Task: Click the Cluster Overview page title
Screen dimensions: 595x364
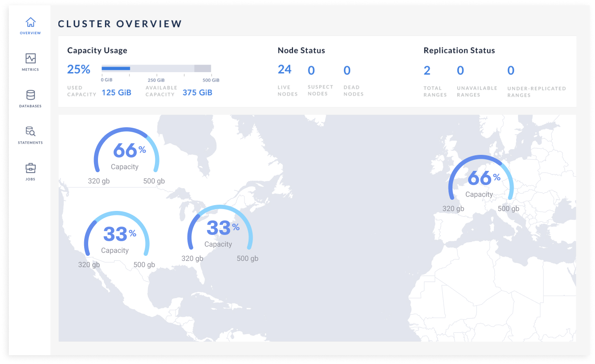Action: [x=120, y=24]
